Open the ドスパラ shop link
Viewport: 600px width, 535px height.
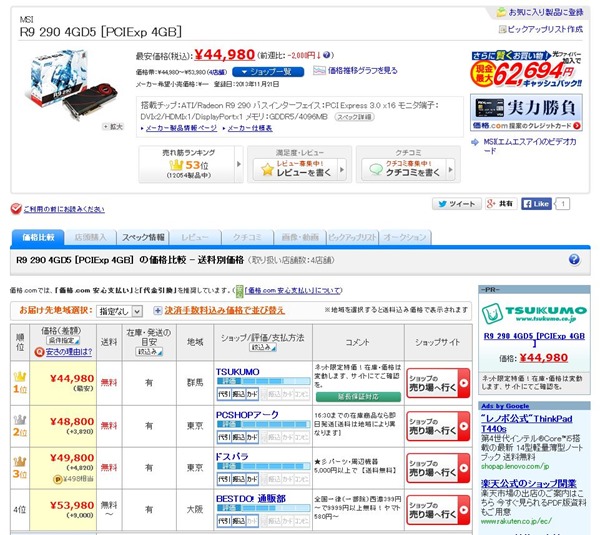coord(232,457)
